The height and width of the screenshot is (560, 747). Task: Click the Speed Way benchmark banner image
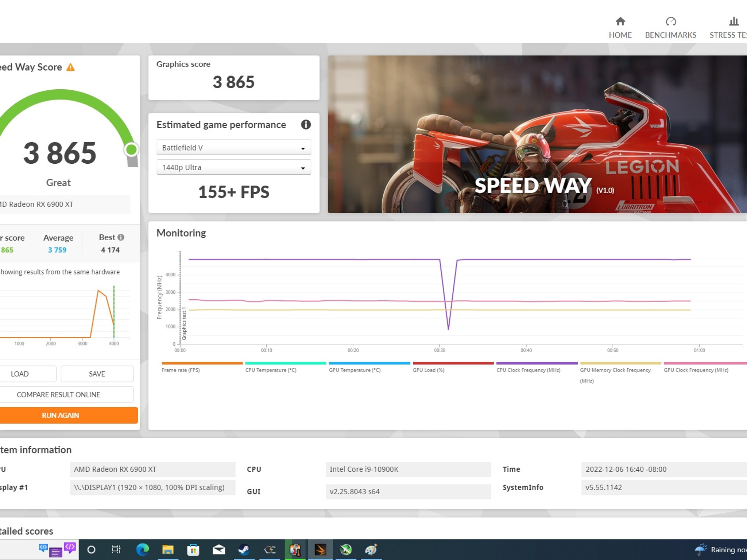point(537,134)
